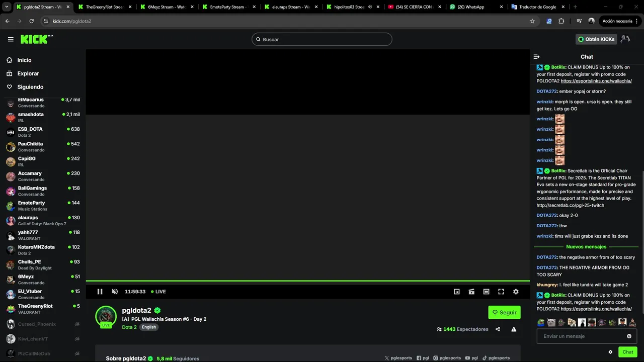Open KotaroMNZdota channel in sidebar
Image resolution: width=644 pixels, height=362 pixels.
click(43, 250)
